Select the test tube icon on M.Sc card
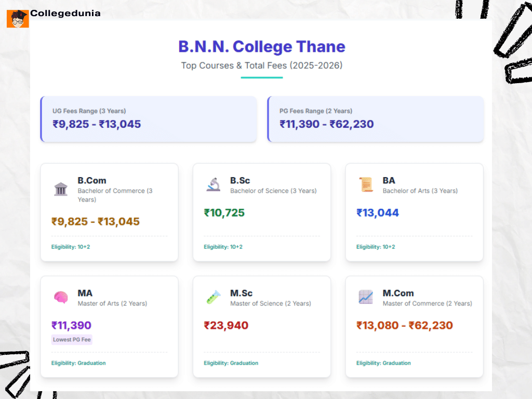The image size is (532, 399). click(213, 297)
